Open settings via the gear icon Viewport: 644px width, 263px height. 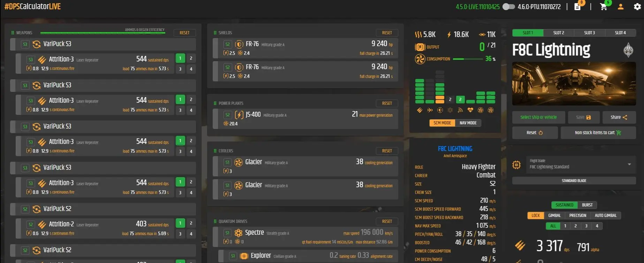click(x=637, y=7)
